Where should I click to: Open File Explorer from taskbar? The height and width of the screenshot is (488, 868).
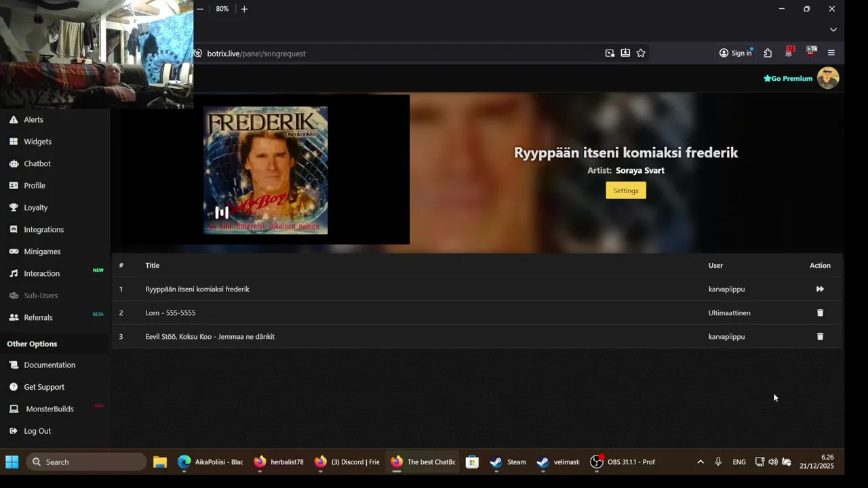(x=160, y=462)
